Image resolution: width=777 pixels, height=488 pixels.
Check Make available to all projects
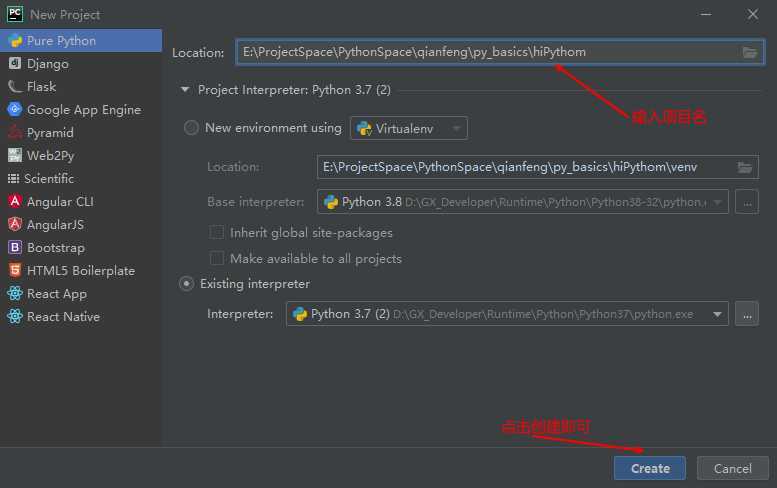click(217, 258)
